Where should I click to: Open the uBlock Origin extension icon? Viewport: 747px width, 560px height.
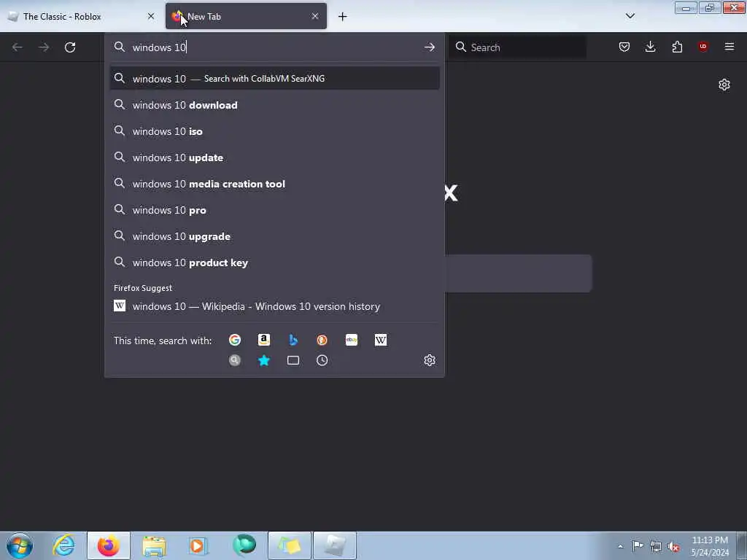point(703,47)
